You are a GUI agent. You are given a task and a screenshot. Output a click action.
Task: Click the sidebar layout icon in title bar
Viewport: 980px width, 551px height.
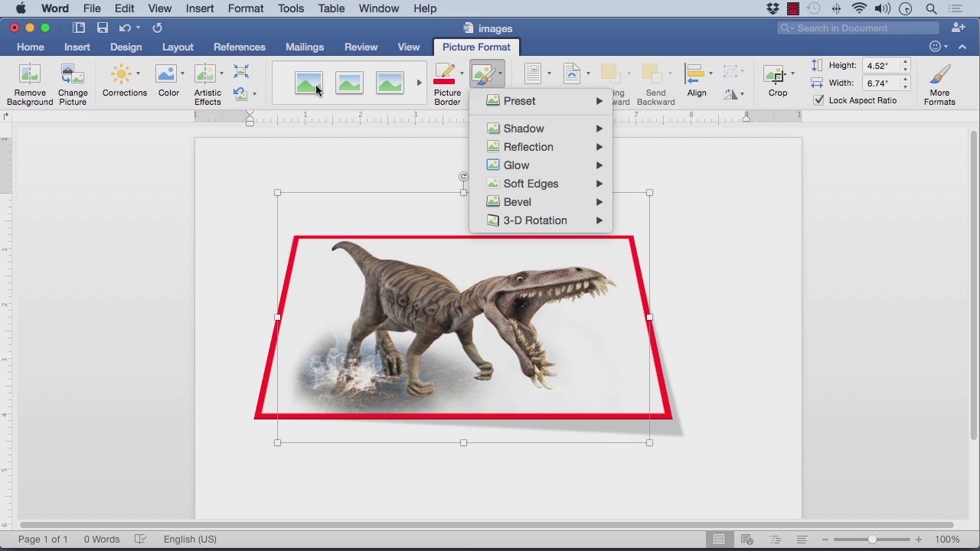click(79, 28)
